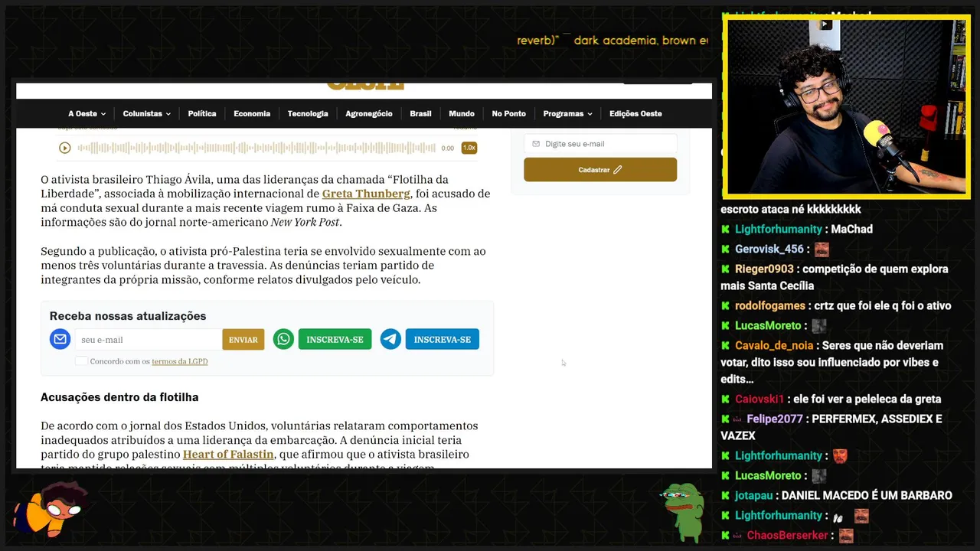Click the Kick badge next to rodolfogames
This screenshot has height=551, width=980.
[725, 305]
